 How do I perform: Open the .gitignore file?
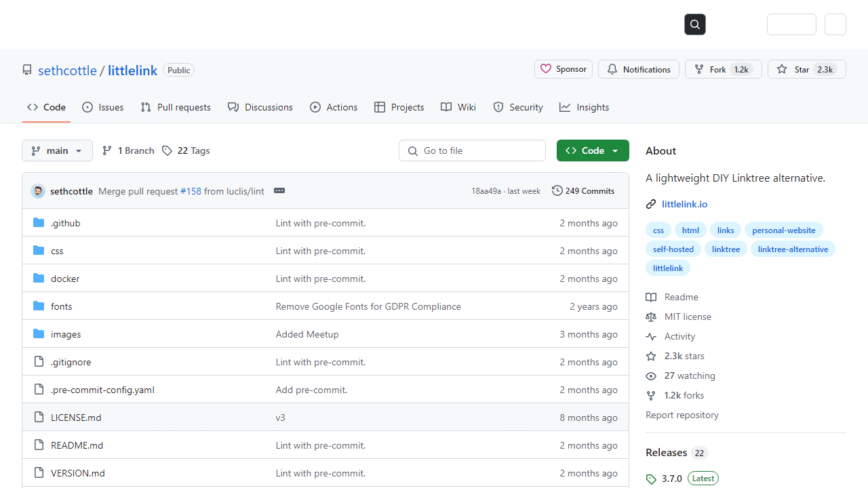pos(71,362)
